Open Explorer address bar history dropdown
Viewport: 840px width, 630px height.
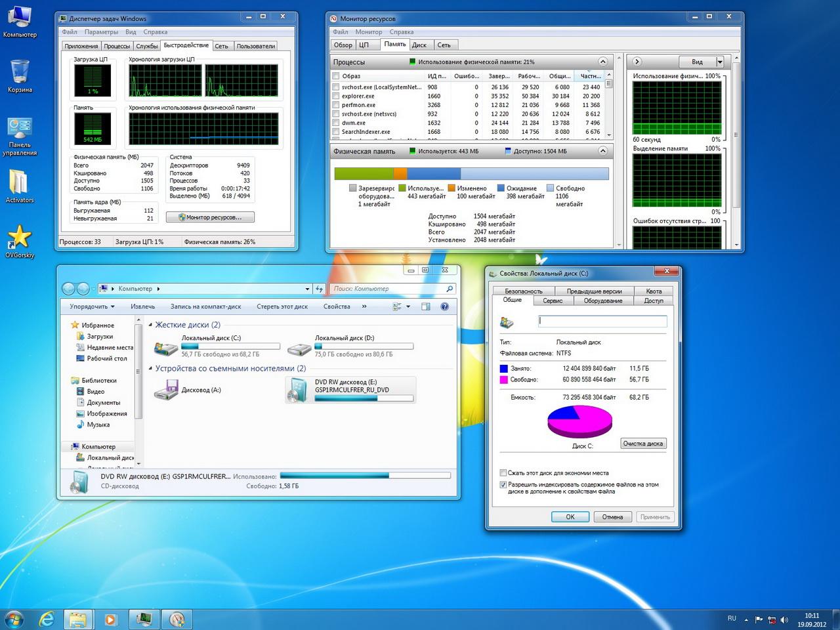(x=307, y=289)
